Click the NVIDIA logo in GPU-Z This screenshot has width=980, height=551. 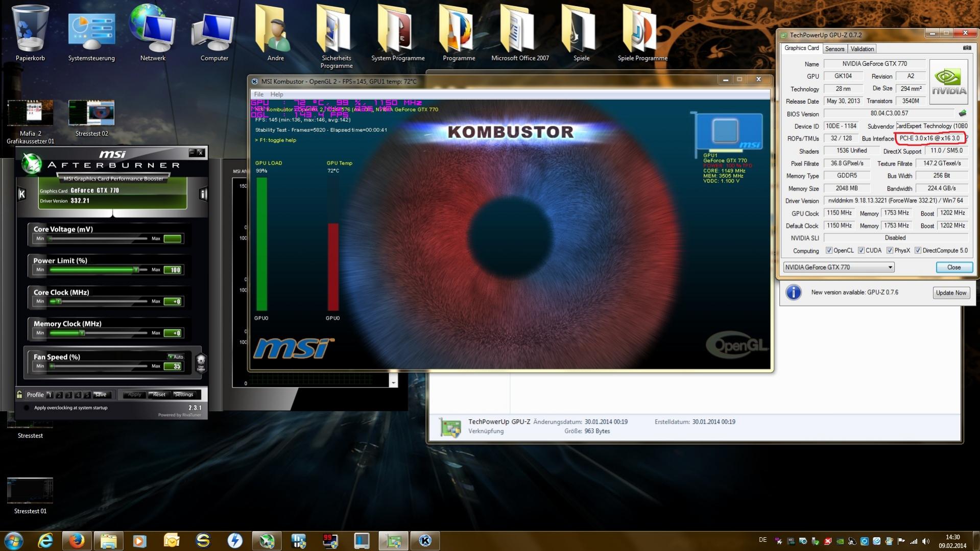(948, 82)
